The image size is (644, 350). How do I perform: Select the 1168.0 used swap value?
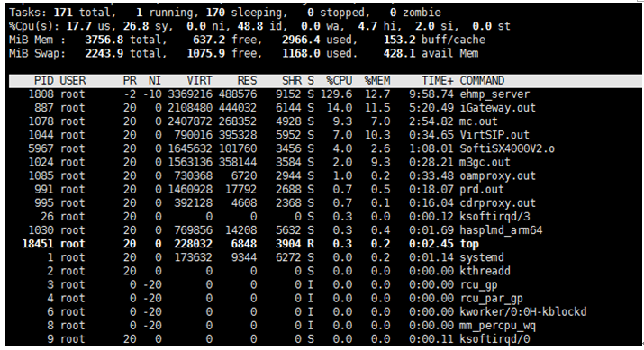coord(301,53)
